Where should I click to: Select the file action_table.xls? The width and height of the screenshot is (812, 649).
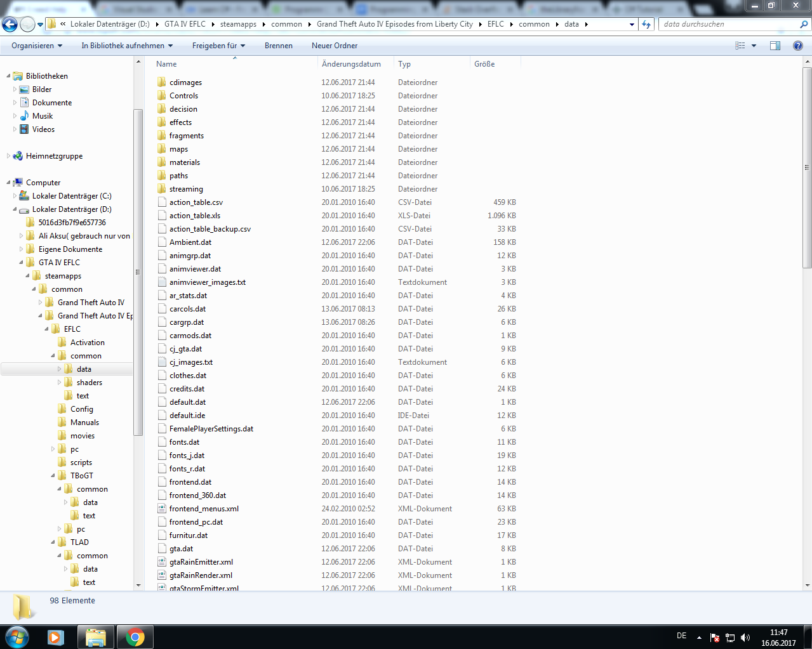(x=195, y=215)
